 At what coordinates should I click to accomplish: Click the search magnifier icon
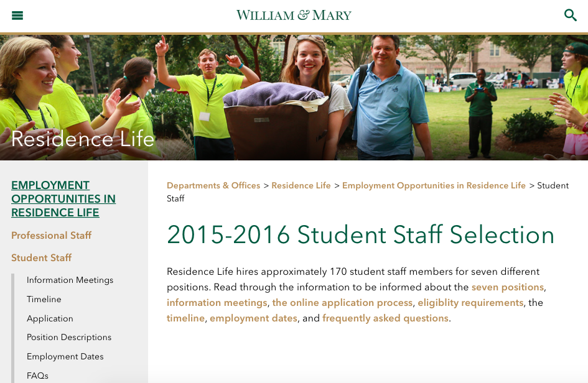(x=571, y=16)
